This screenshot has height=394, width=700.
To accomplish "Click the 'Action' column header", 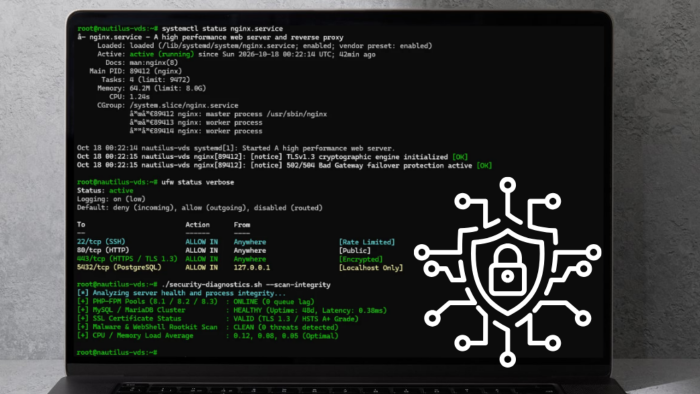I will [198, 224].
